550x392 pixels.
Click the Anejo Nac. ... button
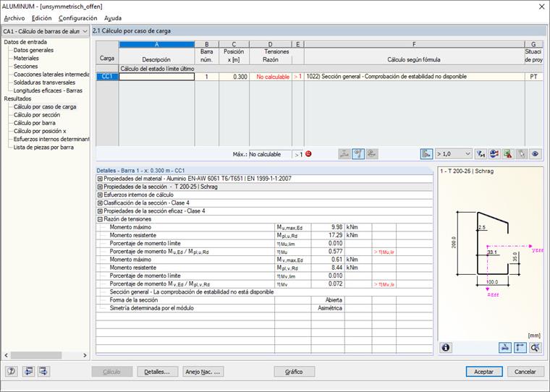pyautogui.click(x=203, y=372)
